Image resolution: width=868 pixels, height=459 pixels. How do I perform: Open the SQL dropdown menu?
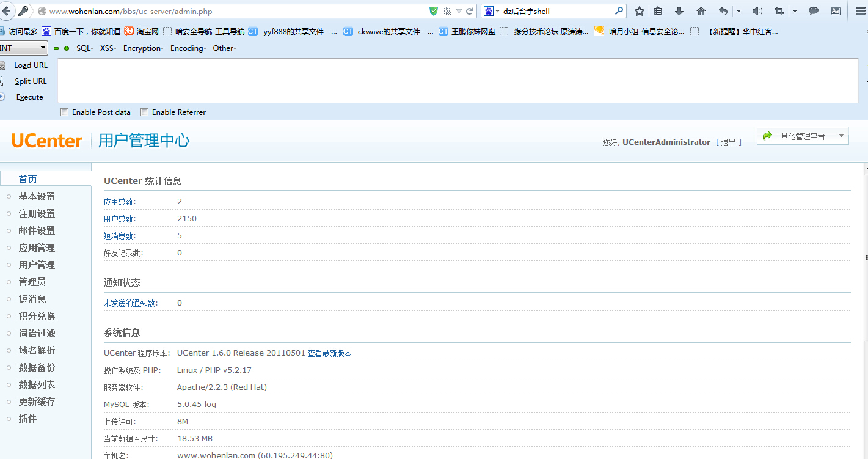(85, 48)
